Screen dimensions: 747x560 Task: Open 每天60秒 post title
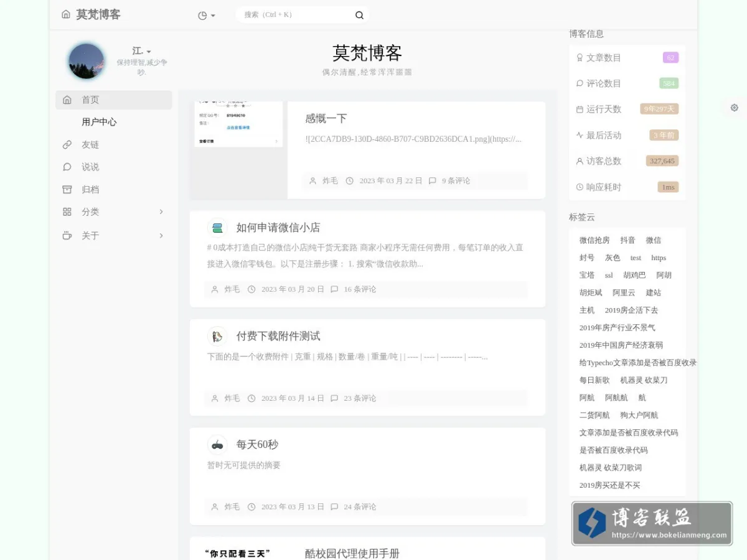(257, 444)
